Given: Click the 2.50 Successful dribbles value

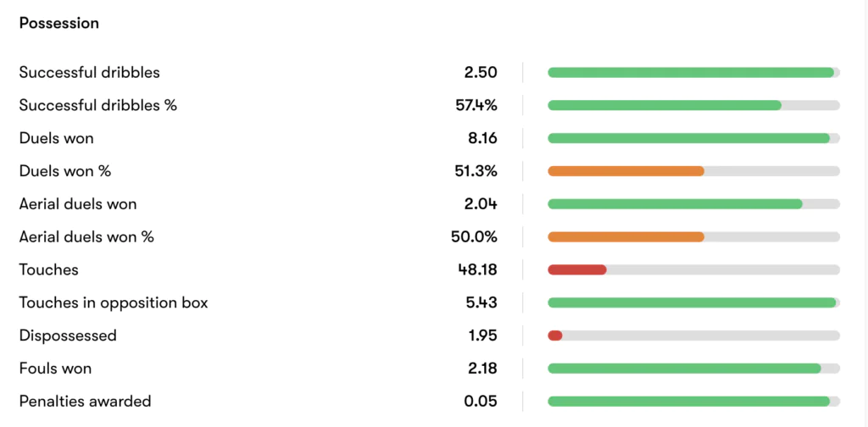Looking at the screenshot, I should pyautogui.click(x=481, y=73).
